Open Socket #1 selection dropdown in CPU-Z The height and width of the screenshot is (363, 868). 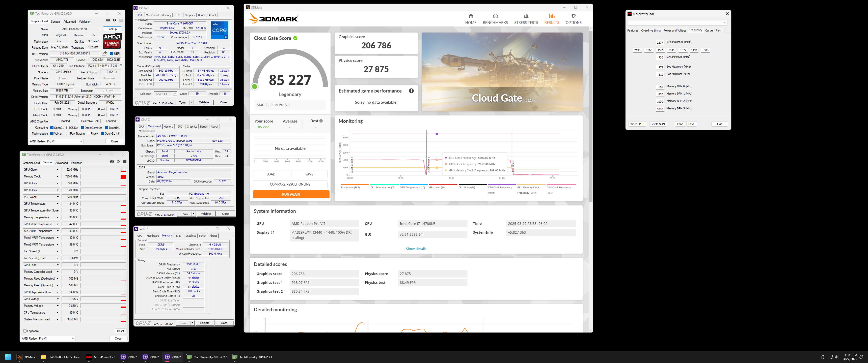click(165, 94)
